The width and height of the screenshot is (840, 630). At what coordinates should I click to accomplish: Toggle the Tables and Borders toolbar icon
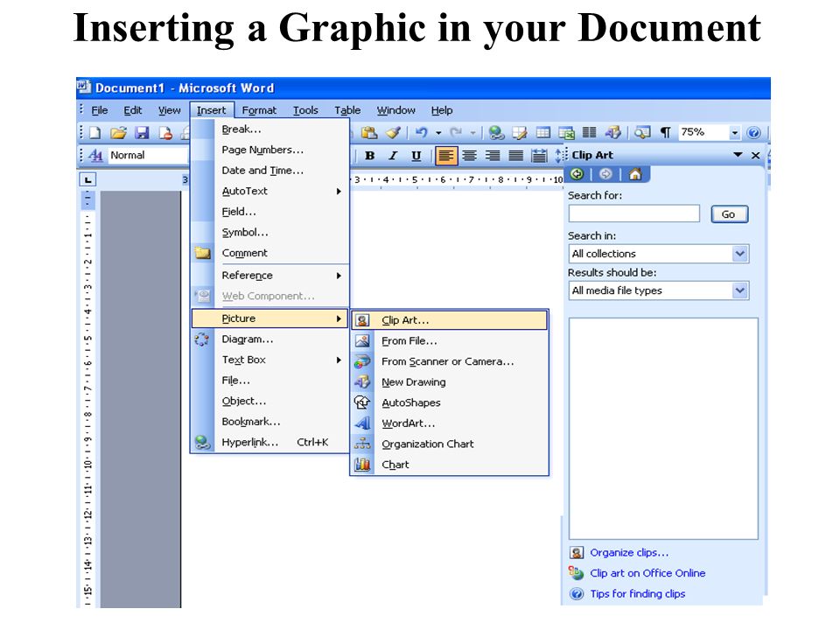coord(520,132)
